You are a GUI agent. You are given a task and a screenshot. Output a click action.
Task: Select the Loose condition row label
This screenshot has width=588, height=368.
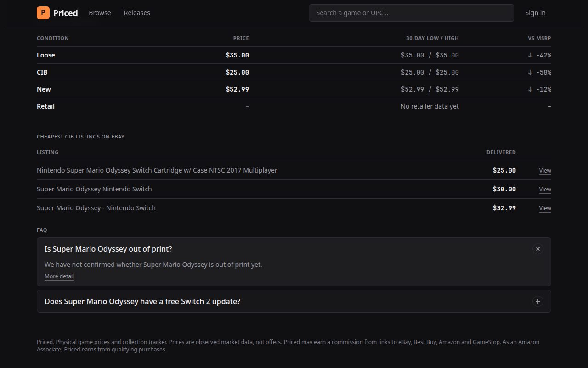pyautogui.click(x=46, y=55)
